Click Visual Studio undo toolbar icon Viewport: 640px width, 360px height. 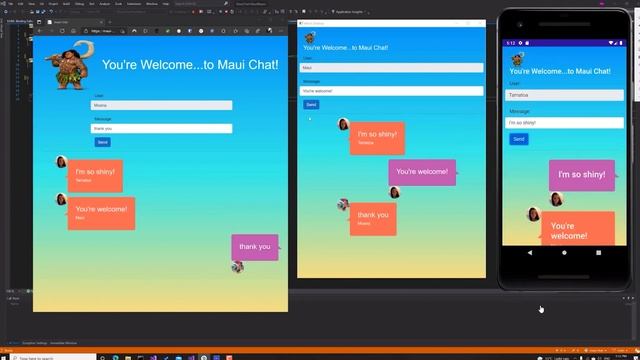pos(51,12)
